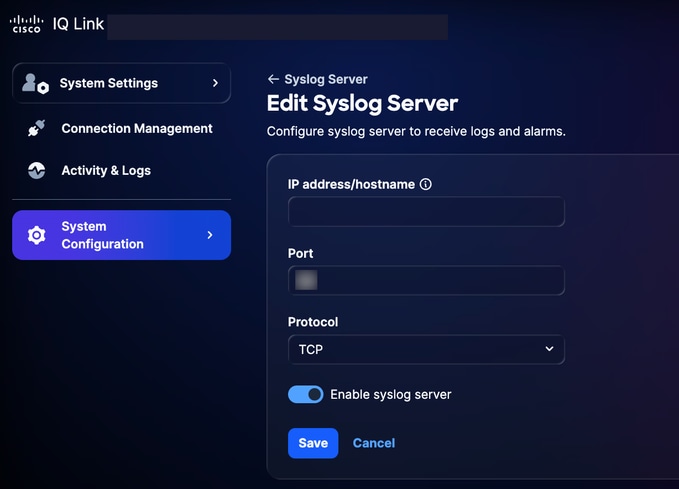The height and width of the screenshot is (489, 679).
Task: Go back via Syslog Server link
Action: click(x=326, y=79)
